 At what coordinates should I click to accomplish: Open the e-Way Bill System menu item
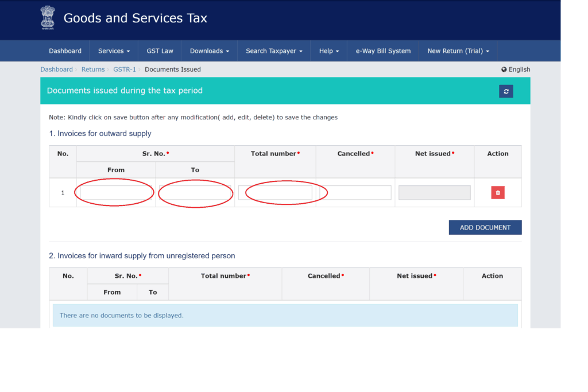(x=383, y=51)
